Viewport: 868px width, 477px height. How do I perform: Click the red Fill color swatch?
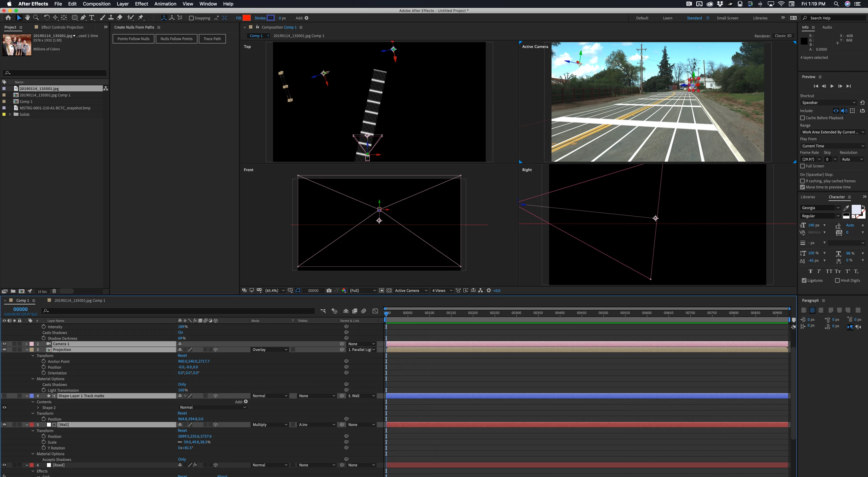pyautogui.click(x=247, y=18)
